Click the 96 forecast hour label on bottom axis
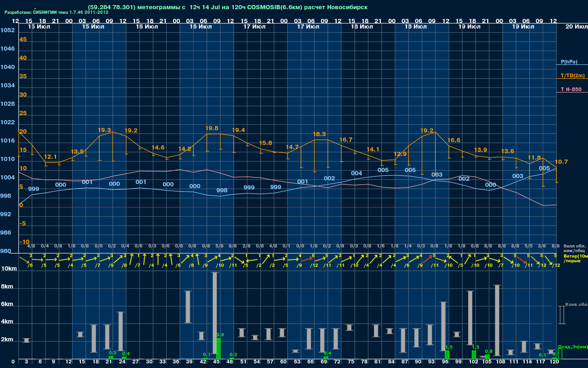 point(445,362)
